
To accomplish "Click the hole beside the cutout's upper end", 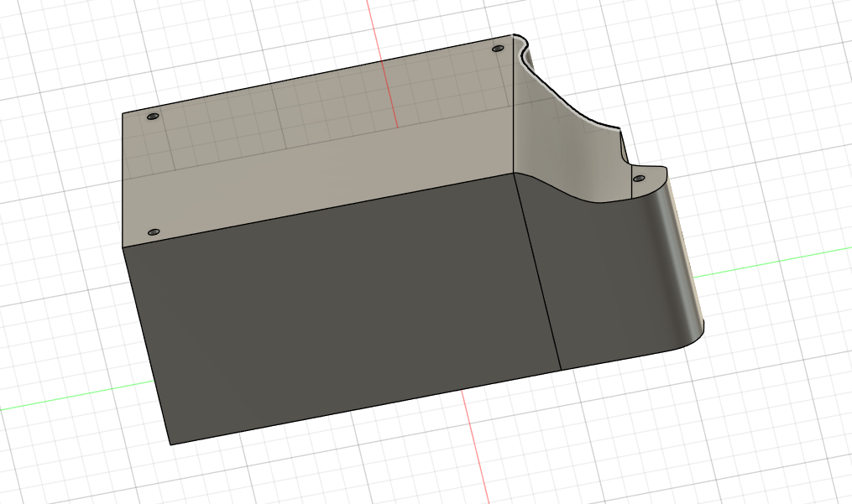I will coord(498,49).
